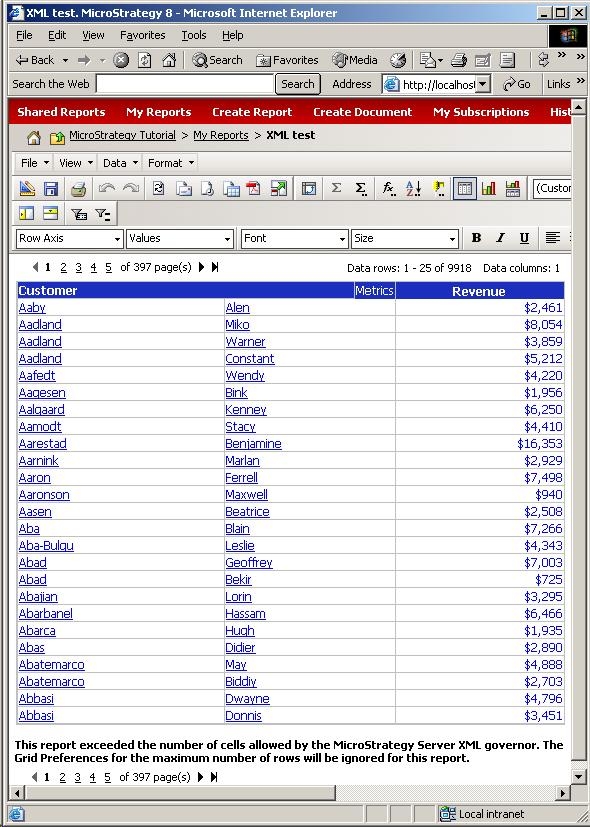Open the A-Z sort icon
Image resolution: width=590 pixels, height=827 pixels.
(x=414, y=189)
